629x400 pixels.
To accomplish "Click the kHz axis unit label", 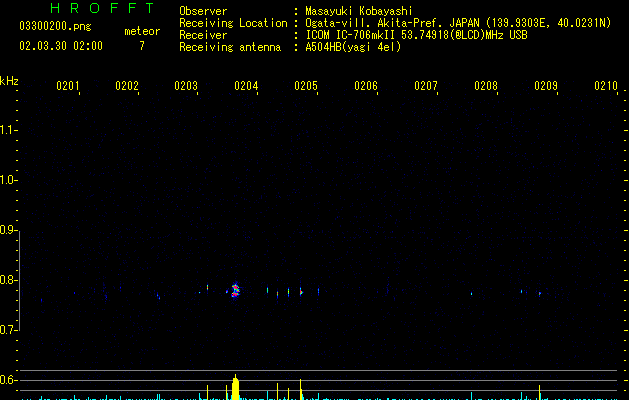I will pos(9,81).
